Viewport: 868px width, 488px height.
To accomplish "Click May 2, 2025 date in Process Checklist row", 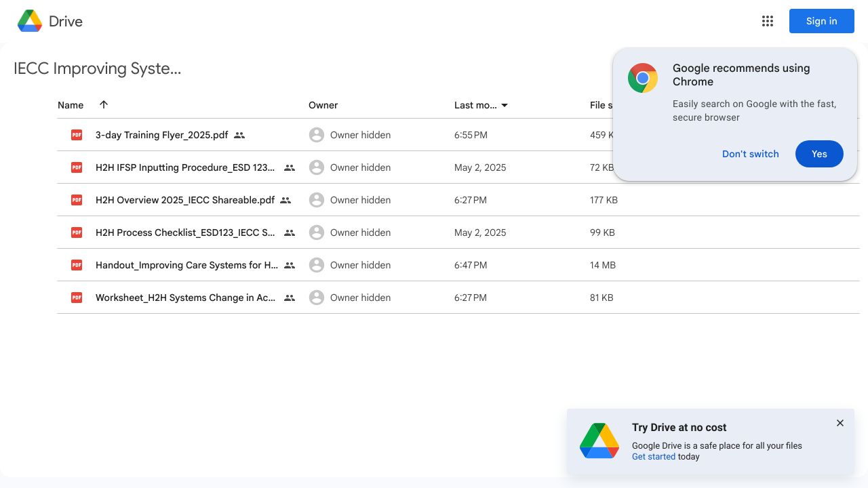I will (480, 232).
